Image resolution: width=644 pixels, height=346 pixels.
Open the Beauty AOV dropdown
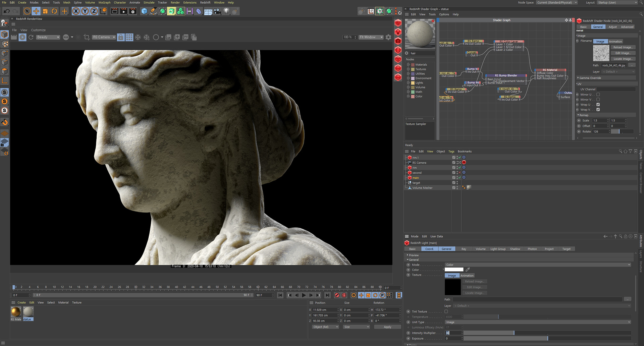[x=48, y=37]
